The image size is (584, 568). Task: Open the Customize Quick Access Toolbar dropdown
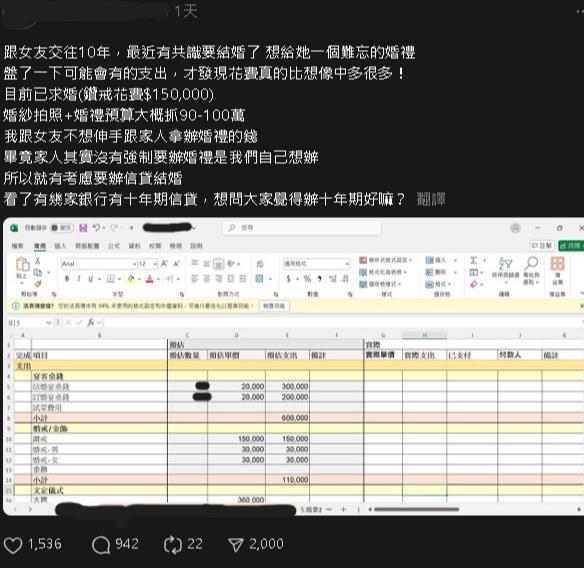point(131,228)
